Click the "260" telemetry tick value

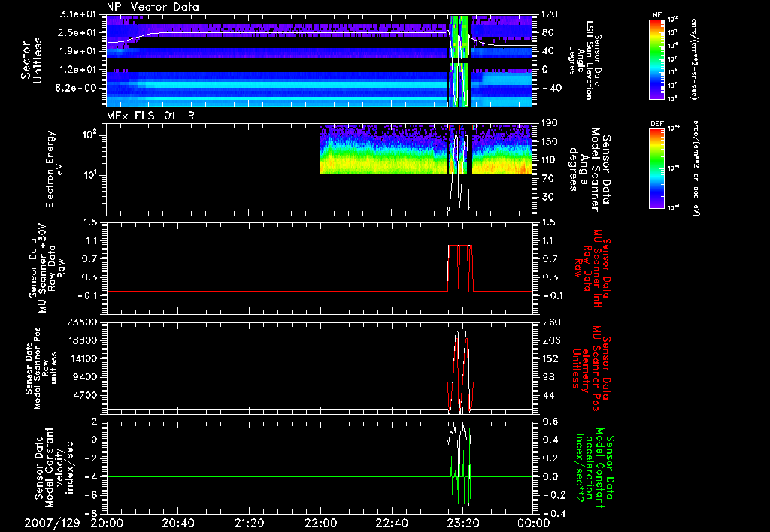click(x=550, y=322)
